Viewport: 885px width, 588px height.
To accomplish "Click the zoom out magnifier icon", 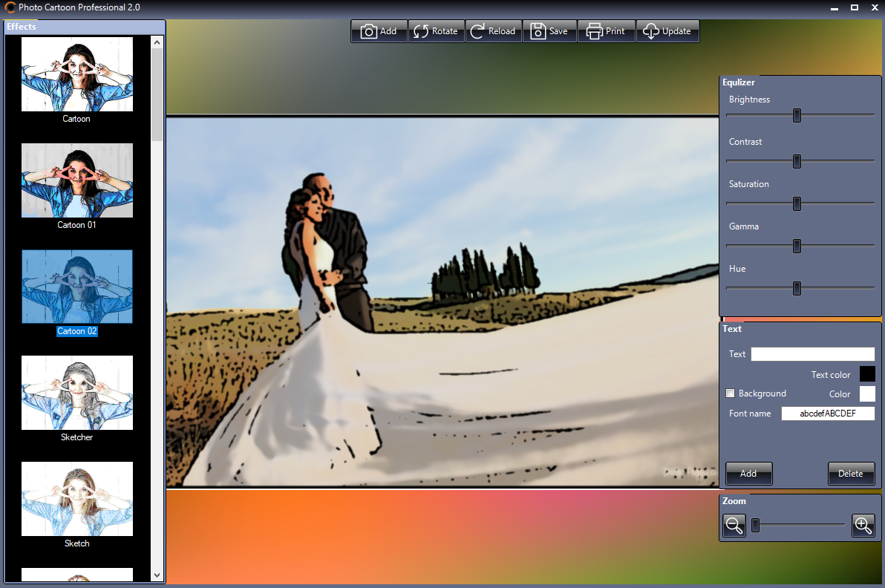I will click(x=734, y=526).
